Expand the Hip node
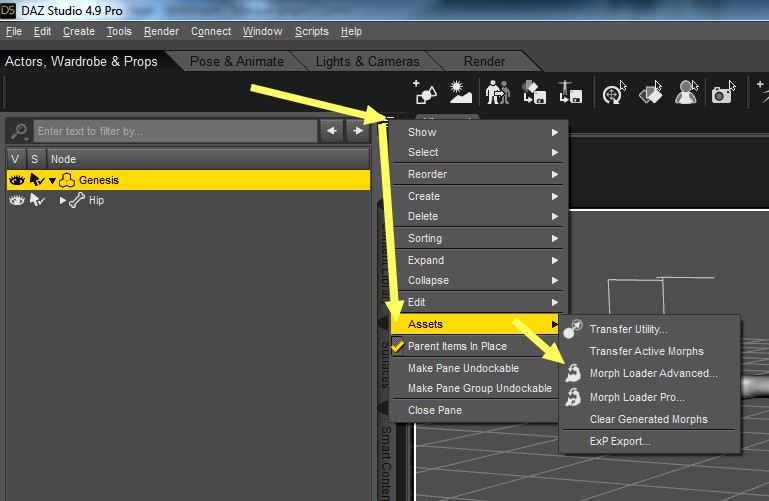769x501 pixels. tap(62, 200)
